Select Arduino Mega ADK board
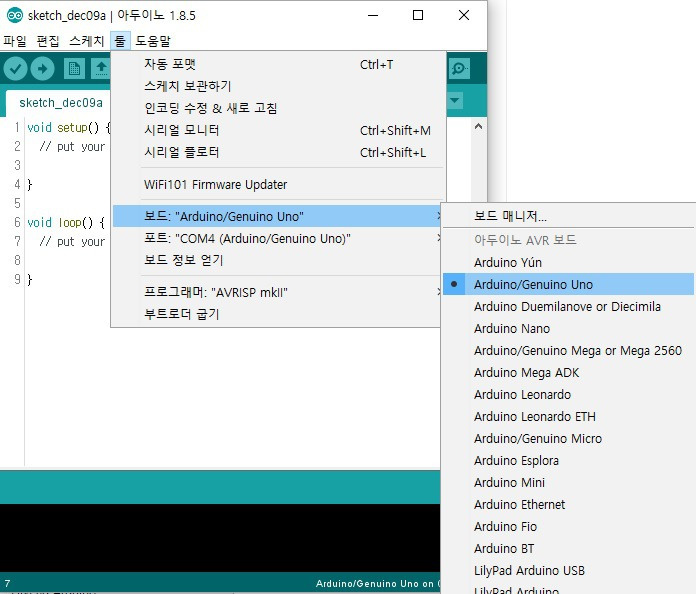This screenshot has width=696, height=594. click(x=568, y=372)
